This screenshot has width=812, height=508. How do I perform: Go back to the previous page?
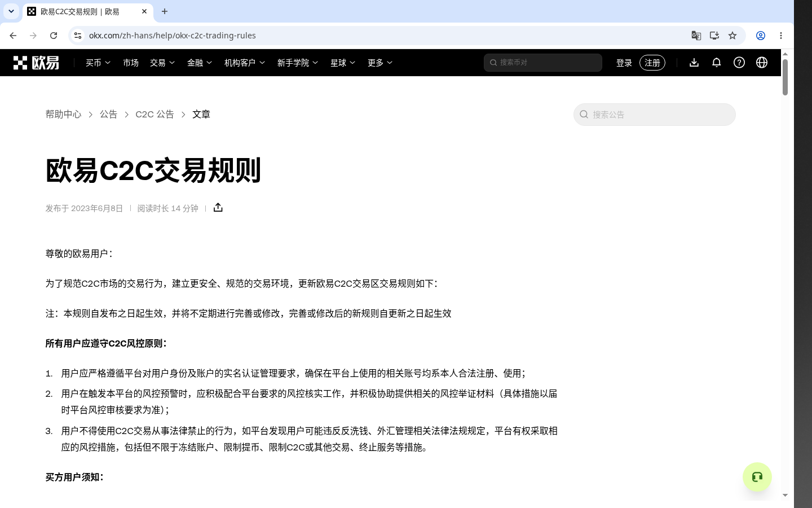click(13, 36)
